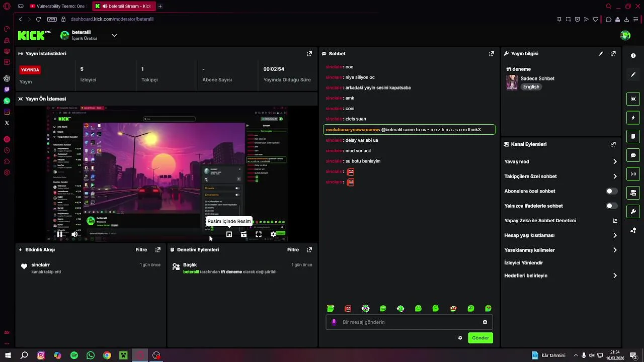Viewport: 644px width, 362px height.
Task: Expand Hedefleri belirleyin
Action: coord(615,276)
